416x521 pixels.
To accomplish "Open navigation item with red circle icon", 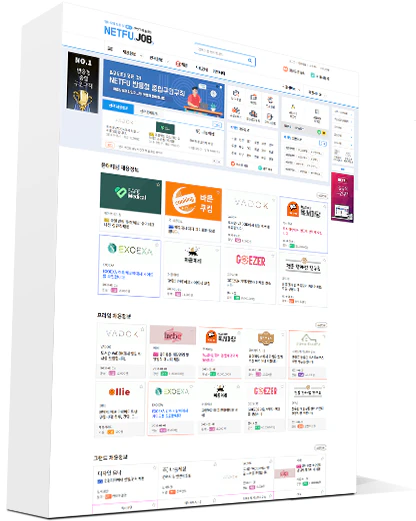I will pyautogui.click(x=182, y=64).
